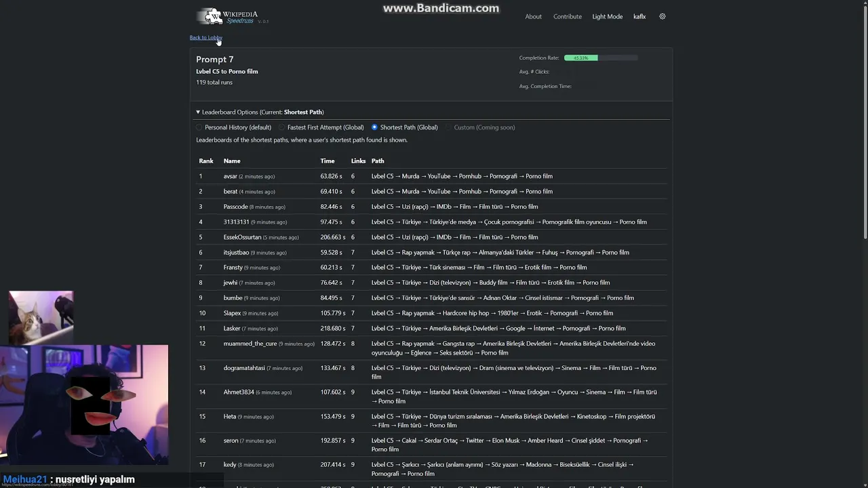Switch to Light Mode
Image resolution: width=868 pixels, height=488 pixels.
click(607, 16)
